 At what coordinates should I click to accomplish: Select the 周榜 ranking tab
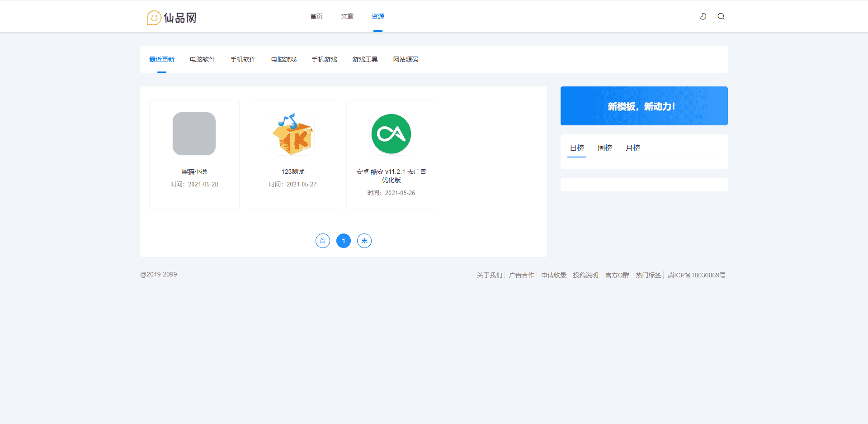pos(604,148)
